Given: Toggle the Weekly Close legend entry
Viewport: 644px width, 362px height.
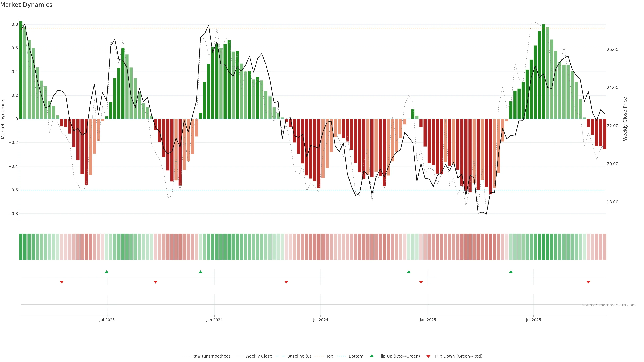Looking at the screenshot, I should [258, 356].
